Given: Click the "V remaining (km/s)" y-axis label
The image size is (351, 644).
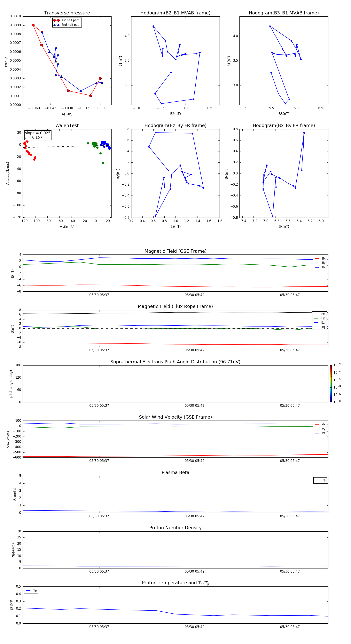Looking at the screenshot, I should [x=8, y=174].
